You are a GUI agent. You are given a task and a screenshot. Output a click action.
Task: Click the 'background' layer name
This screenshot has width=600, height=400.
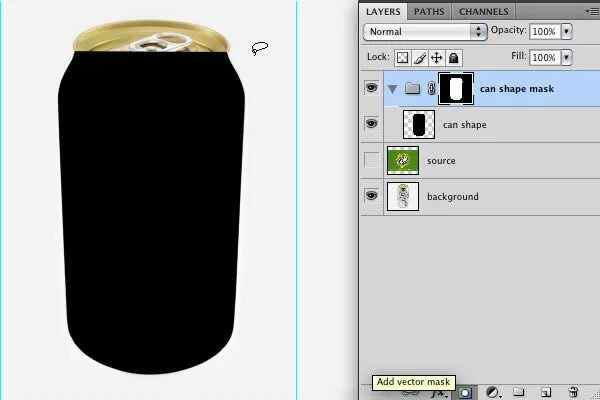pyautogui.click(x=453, y=197)
